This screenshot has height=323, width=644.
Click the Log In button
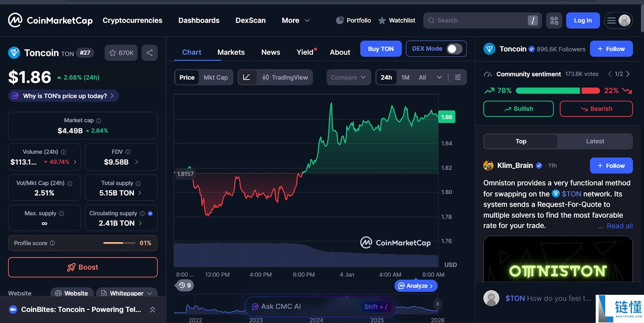(x=583, y=21)
